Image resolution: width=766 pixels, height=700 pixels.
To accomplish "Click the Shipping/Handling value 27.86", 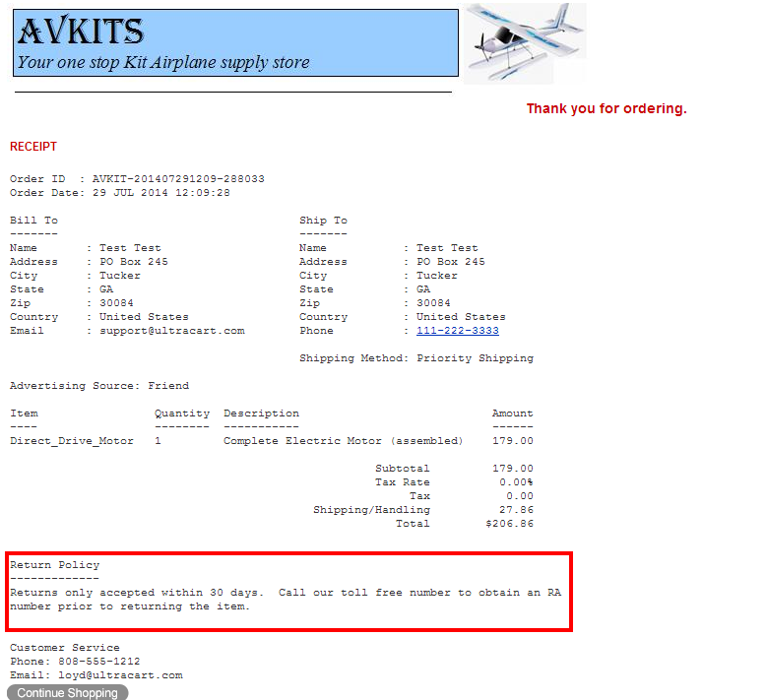I will coord(516,509).
